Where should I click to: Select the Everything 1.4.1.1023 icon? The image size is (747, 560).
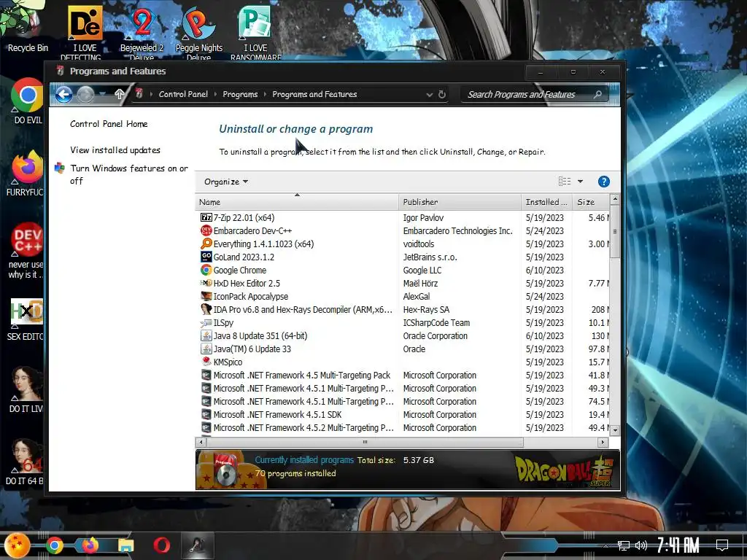[206, 244]
